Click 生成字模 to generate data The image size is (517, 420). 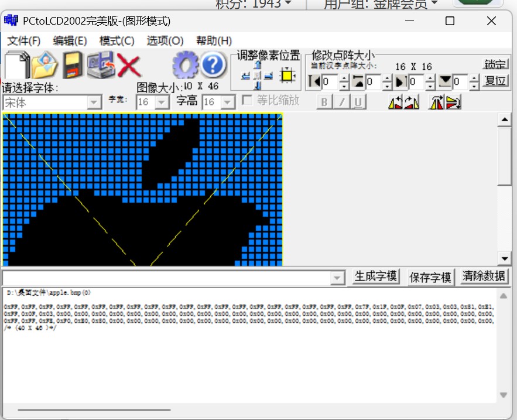tap(375, 276)
